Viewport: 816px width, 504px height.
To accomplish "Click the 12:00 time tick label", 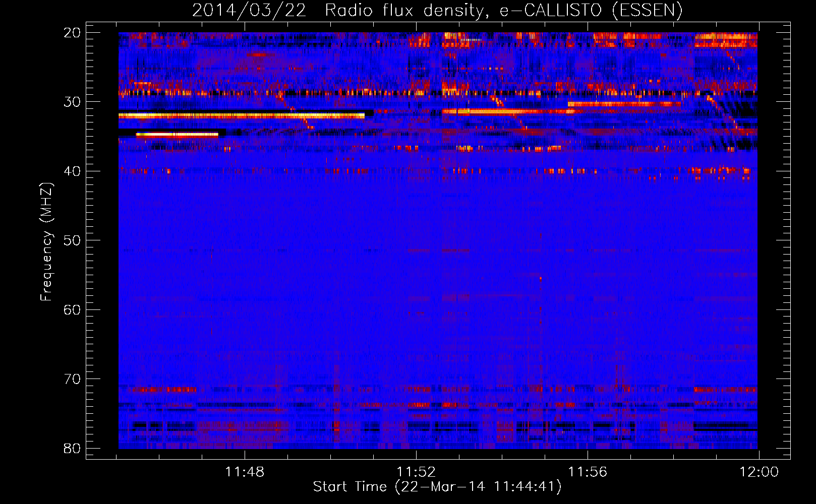I will click(759, 472).
